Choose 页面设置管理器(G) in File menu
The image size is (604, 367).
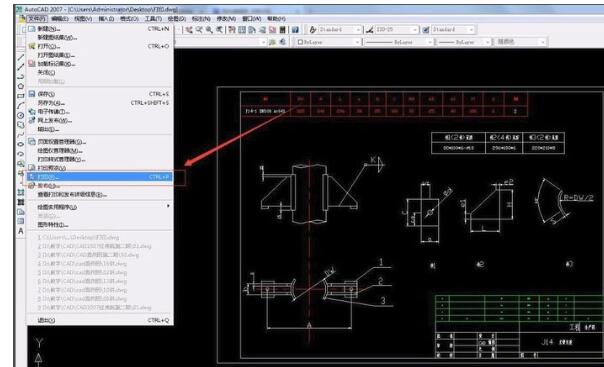pos(99,142)
